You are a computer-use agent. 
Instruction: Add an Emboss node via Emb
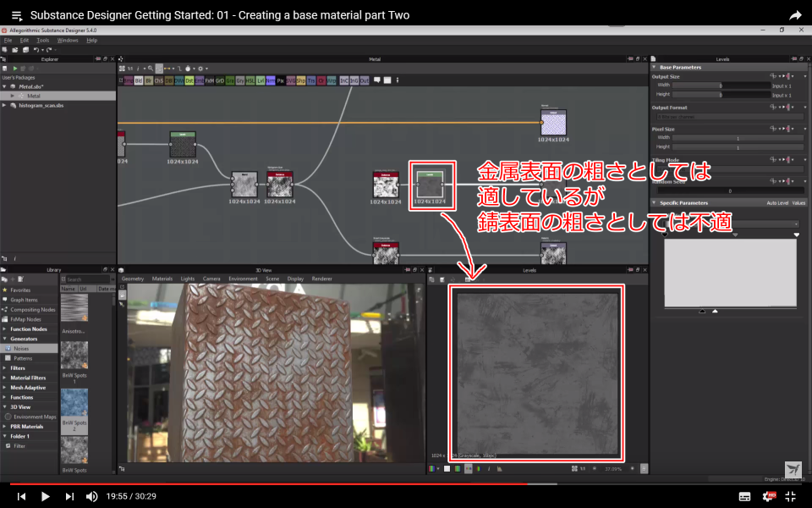coord(200,81)
